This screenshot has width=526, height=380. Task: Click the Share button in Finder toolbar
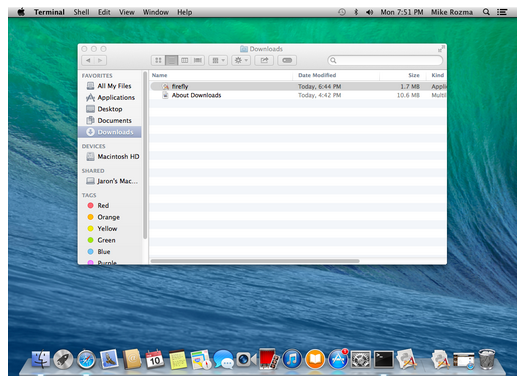264,60
